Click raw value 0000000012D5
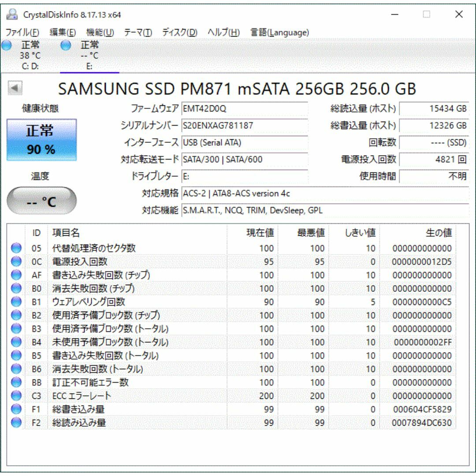This screenshot has width=476, height=476. click(x=421, y=262)
